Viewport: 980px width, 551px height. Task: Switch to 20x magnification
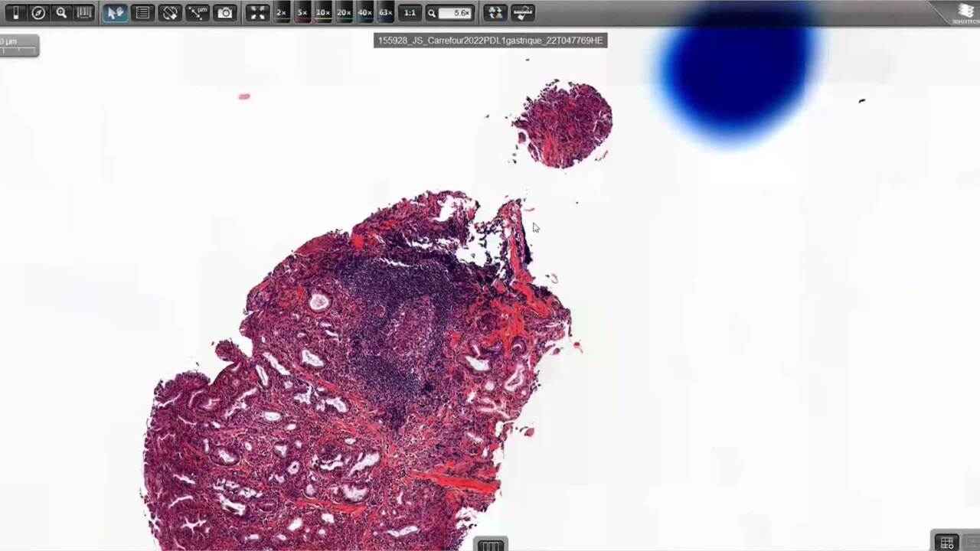[x=344, y=13]
